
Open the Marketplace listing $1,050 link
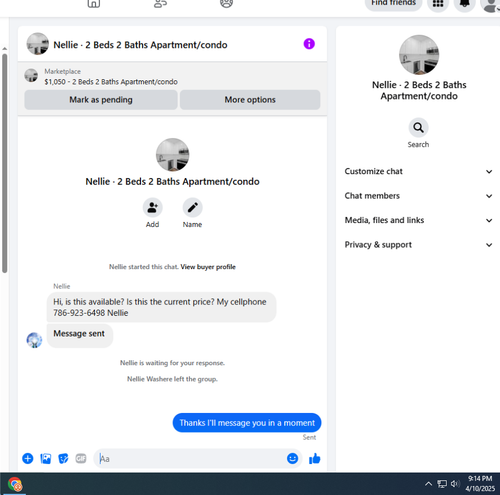click(x=111, y=82)
